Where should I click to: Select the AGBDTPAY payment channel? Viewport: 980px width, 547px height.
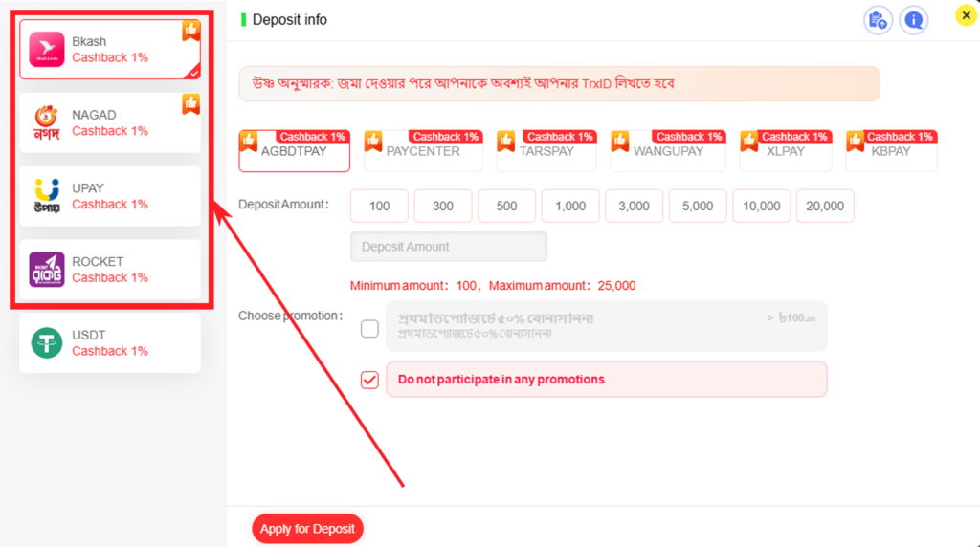(x=295, y=152)
